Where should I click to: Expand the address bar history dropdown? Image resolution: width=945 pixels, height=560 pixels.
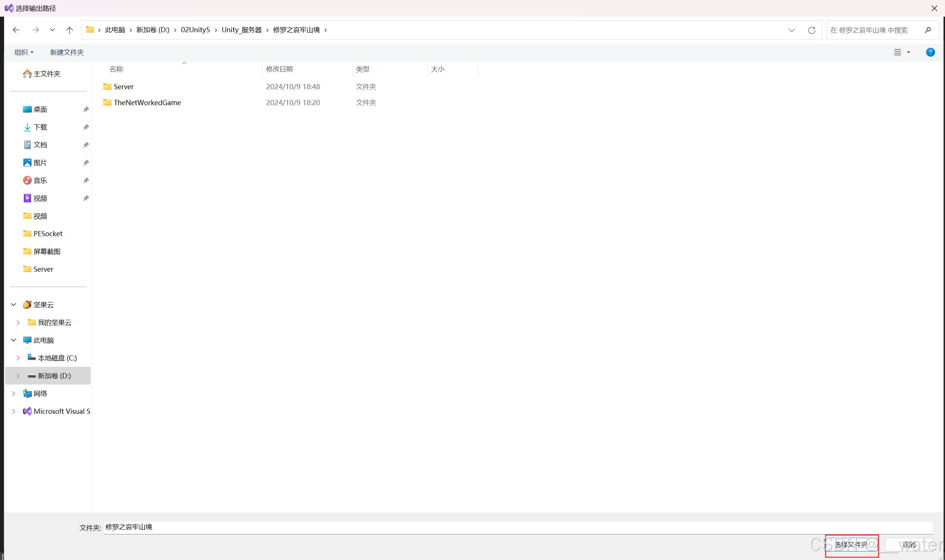[x=791, y=30]
